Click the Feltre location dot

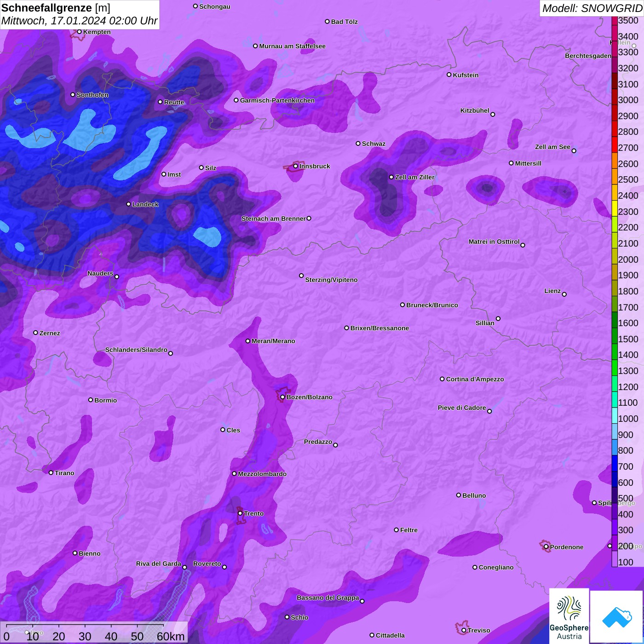tap(396, 530)
